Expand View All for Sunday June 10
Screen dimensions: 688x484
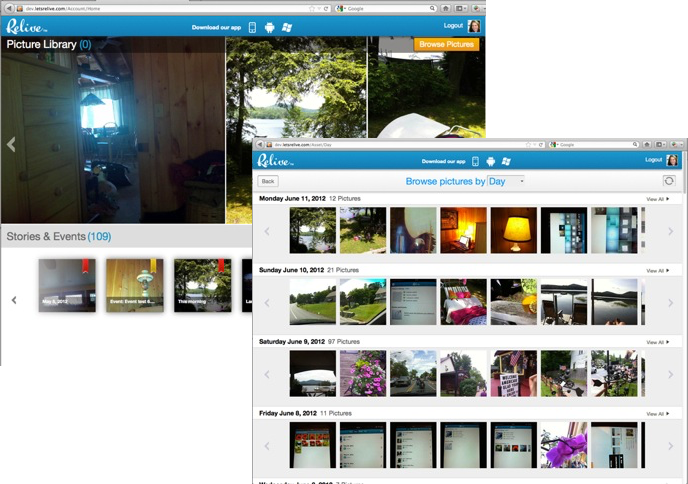point(657,271)
